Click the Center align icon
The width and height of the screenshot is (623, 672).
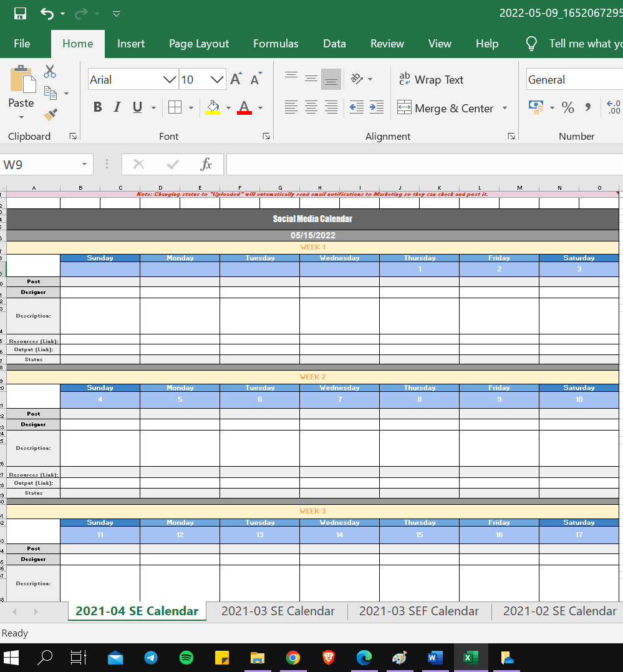click(x=311, y=107)
